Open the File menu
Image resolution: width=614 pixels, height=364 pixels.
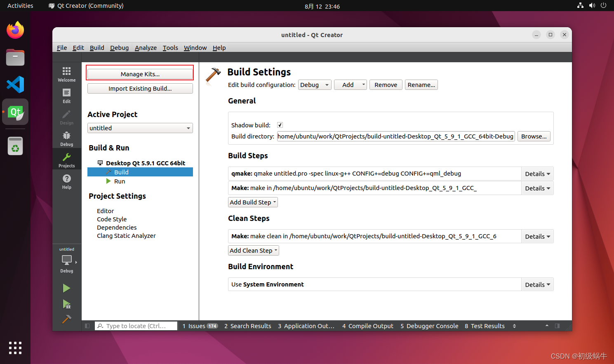click(x=62, y=48)
